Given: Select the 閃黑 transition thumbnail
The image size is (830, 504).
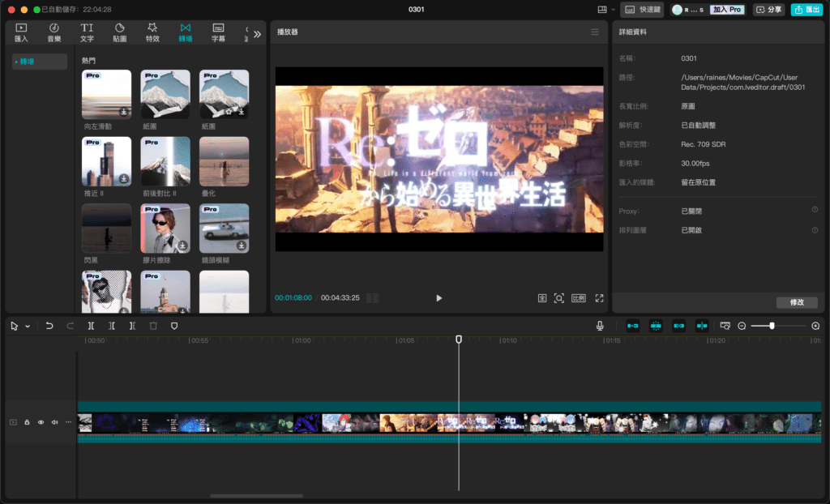Looking at the screenshot, I should pos(106,229).
